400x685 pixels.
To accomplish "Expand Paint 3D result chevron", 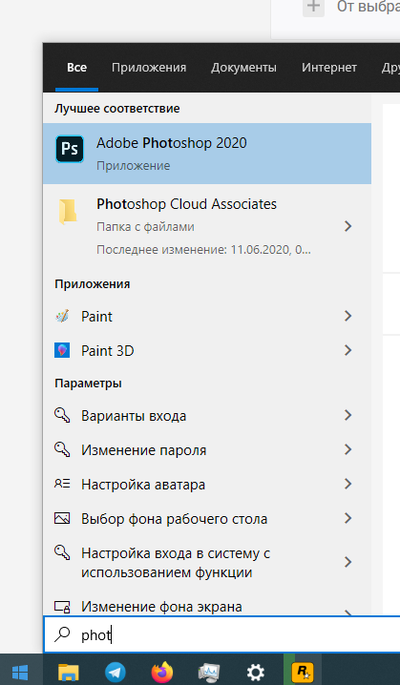I will click(x=348, y=351).
